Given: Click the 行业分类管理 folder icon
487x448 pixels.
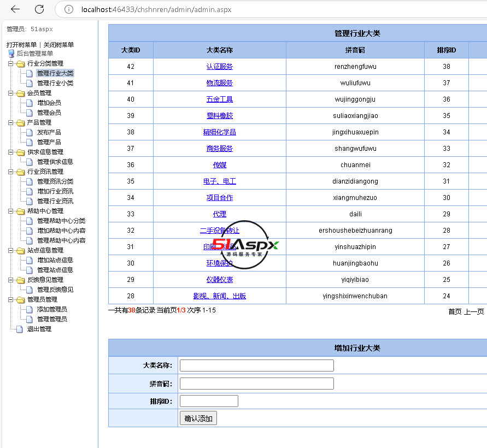Looking at the screenshot, I should tap(21, 63).
